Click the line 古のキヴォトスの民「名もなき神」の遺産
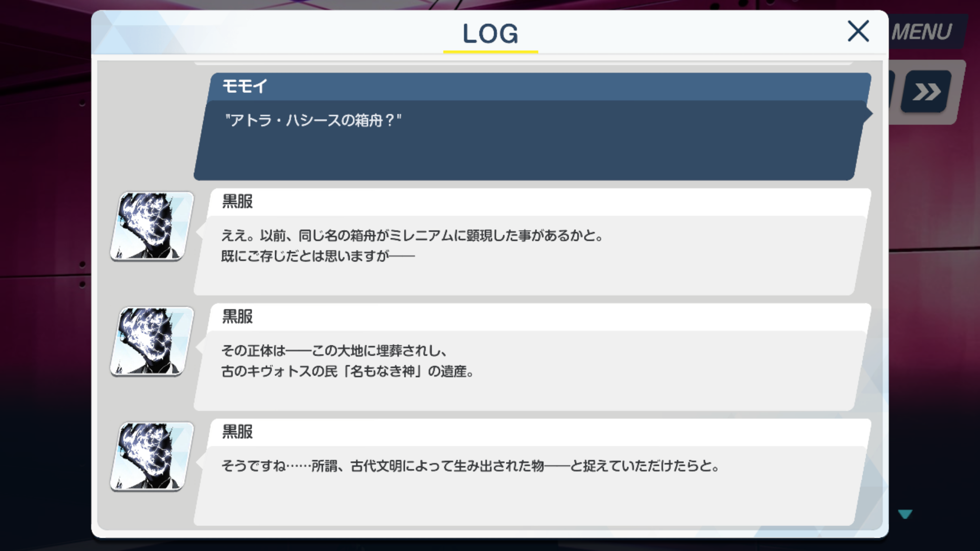This screenshot has height=551, width=980. pyautogui.click(x=348, y=371)
